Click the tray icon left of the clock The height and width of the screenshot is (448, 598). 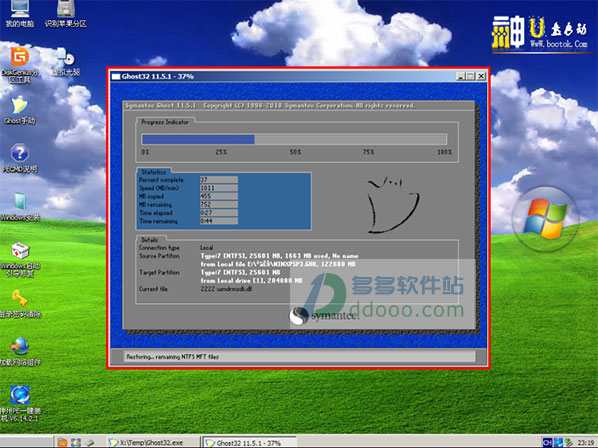[x=569, y=442]
